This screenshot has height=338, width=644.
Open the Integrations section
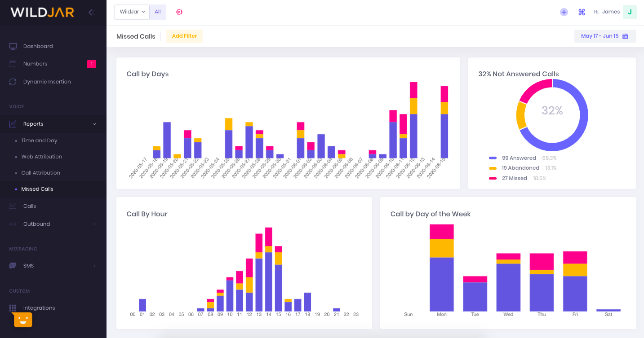[39, 307]
